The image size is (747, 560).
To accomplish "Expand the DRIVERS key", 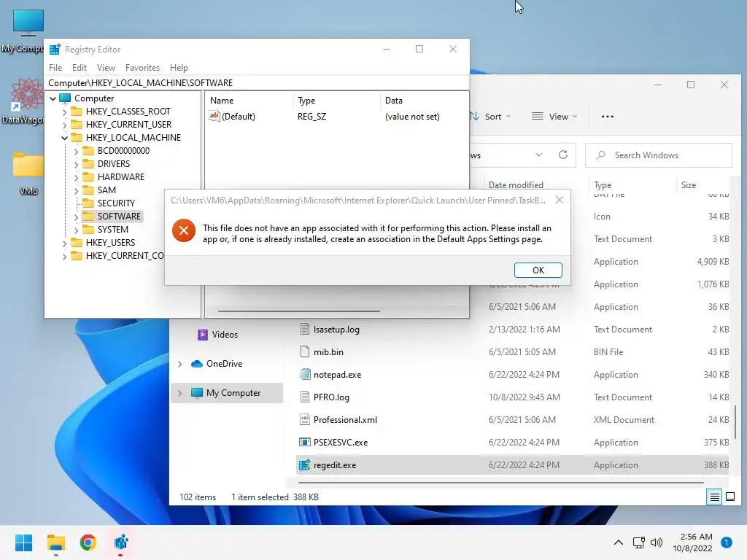I will pos(76,164).
